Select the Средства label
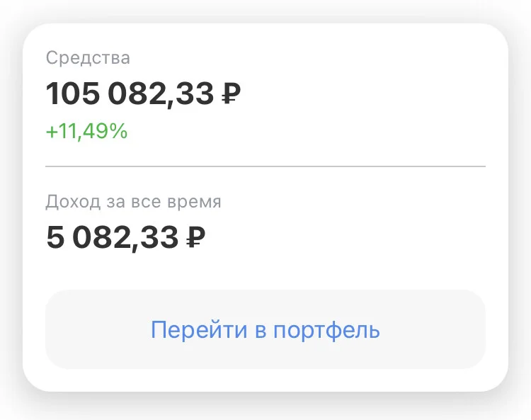The height and width of the screenshot is (420, 531). point(88,58)
